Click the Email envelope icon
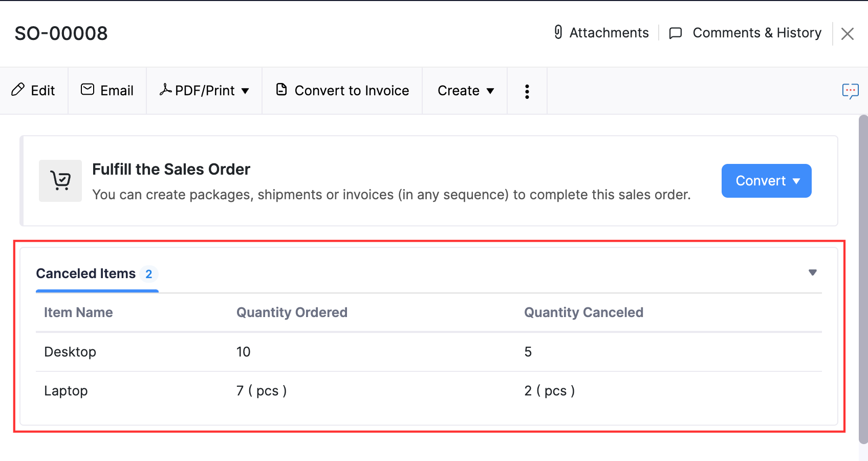Image resolution: width=868 pixels, height=461 pixels. point(87,89)
